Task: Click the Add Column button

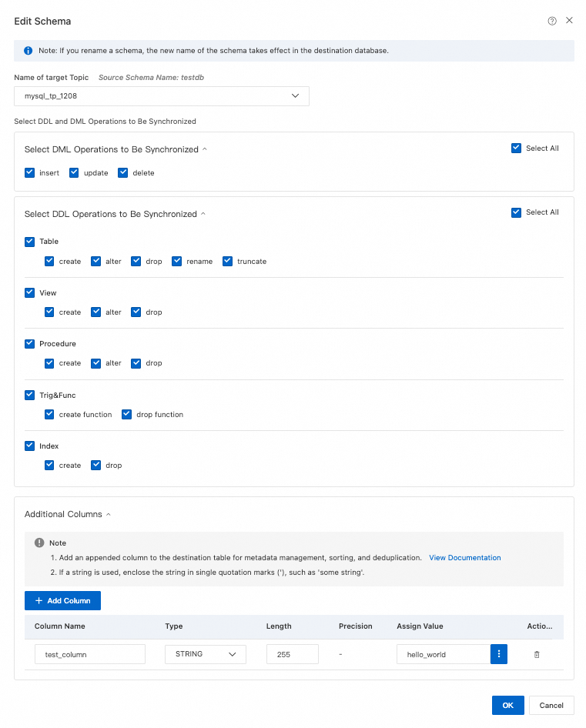Action: 62,600
